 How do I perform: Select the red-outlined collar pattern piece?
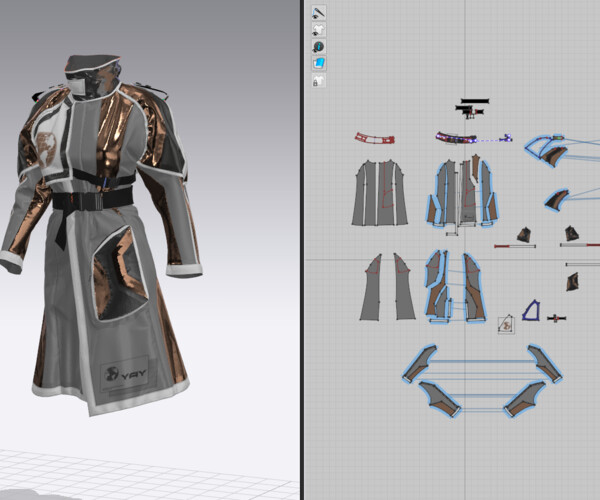coord(375,138)
